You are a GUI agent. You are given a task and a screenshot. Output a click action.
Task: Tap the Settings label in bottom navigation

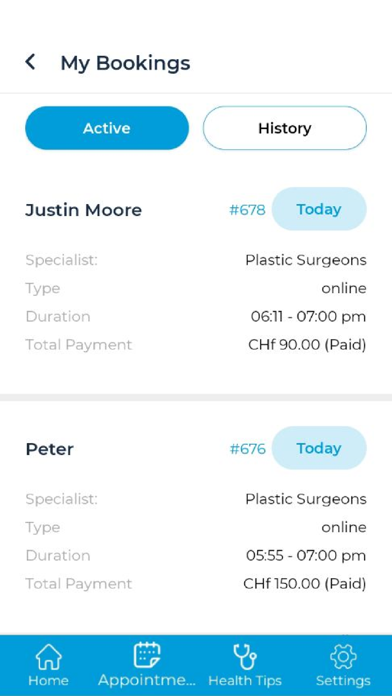[x=343, y=681]
